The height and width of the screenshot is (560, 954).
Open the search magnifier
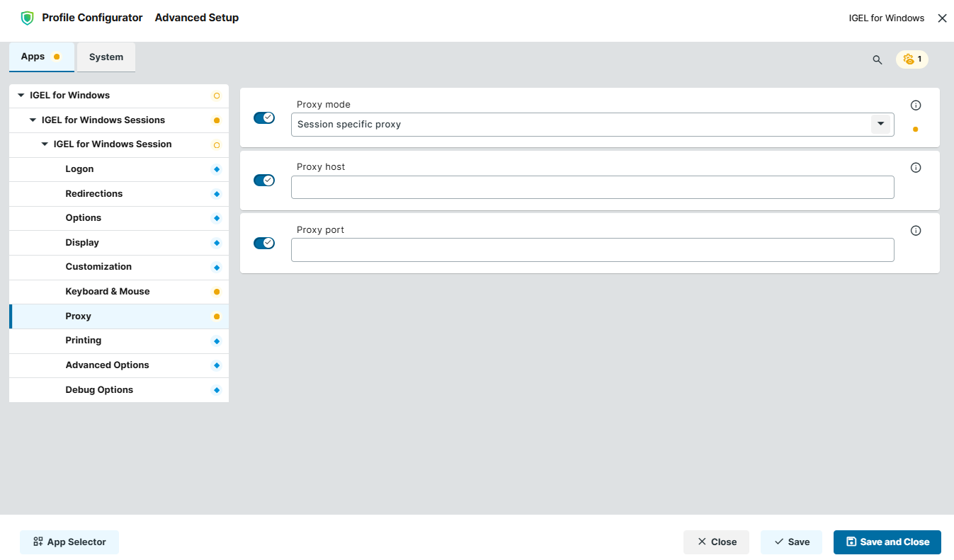tap(877, 59)
